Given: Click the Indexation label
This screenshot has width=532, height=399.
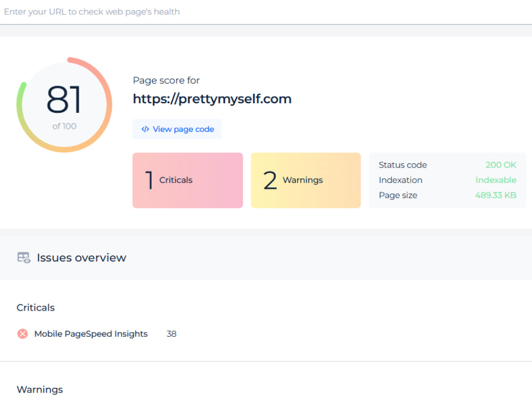Looking at the screenshot, I should [401, 180].
